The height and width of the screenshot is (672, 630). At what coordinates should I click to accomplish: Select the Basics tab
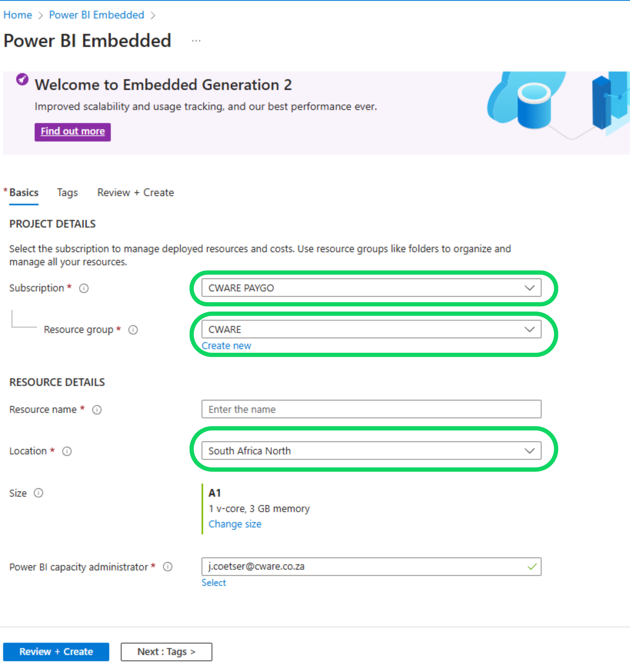coord(24,193)
